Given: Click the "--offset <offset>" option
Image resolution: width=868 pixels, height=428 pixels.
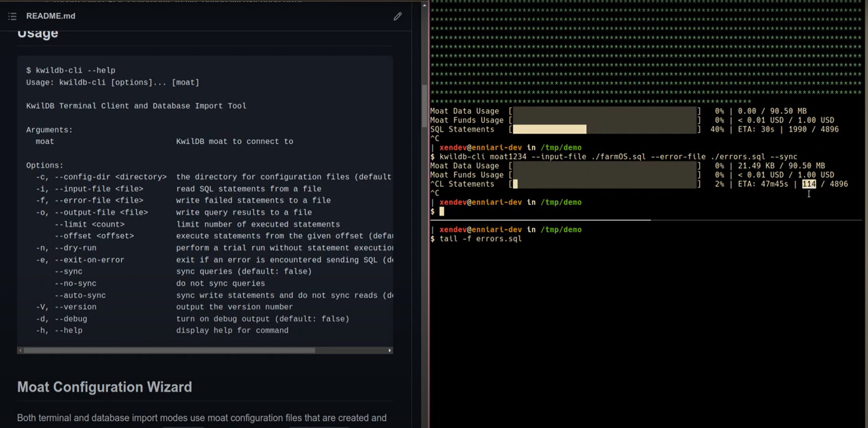Looking at the screenshot, I should [x=94, y=236].
